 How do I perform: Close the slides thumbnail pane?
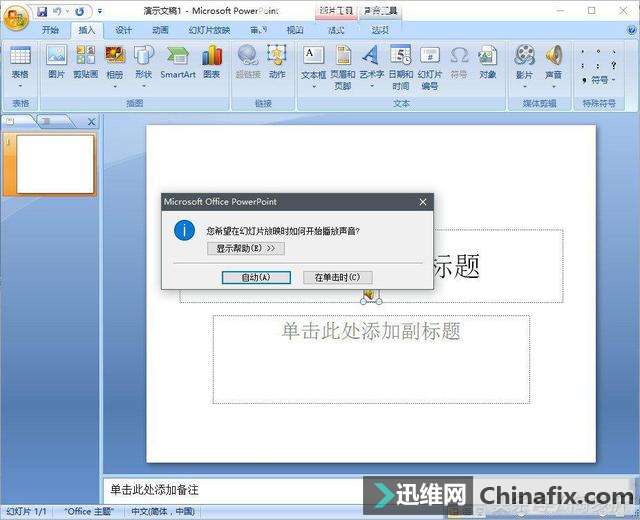(x=92, y=122)
